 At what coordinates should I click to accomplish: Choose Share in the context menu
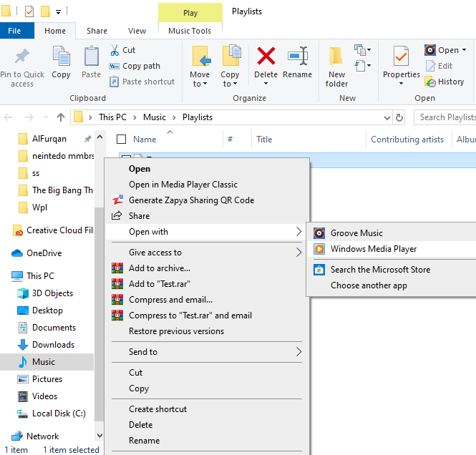tap(208, 216)
